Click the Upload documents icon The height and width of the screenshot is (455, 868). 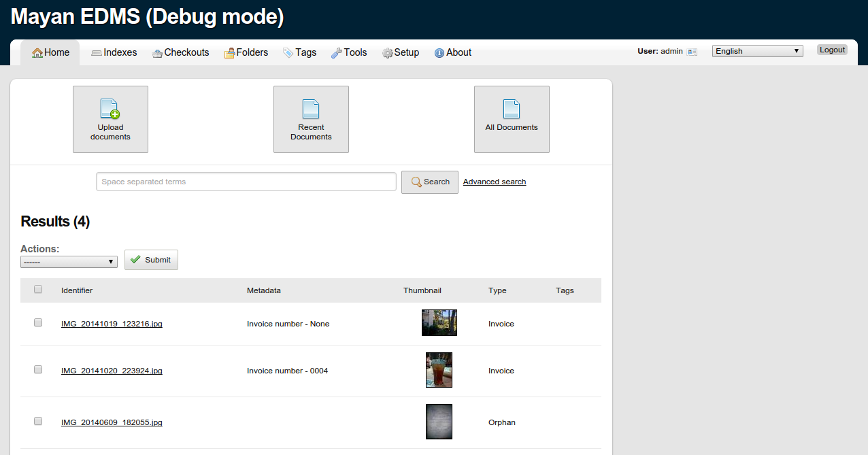coord(110,109)
